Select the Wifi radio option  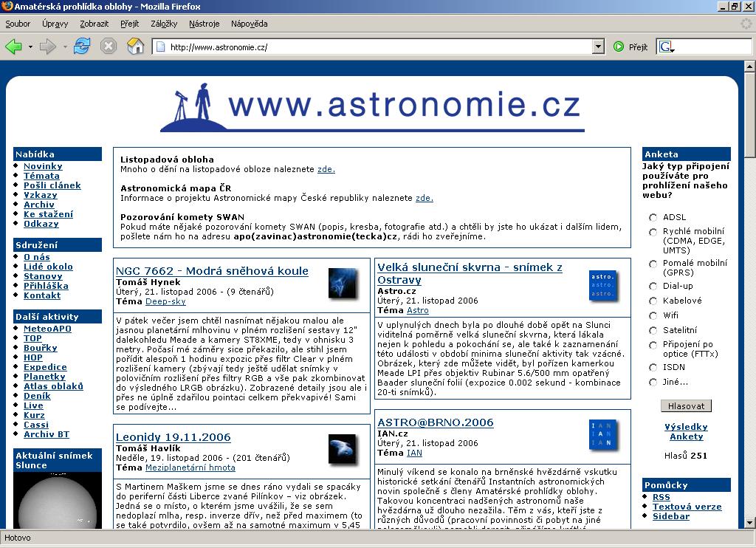click(653, 315)
